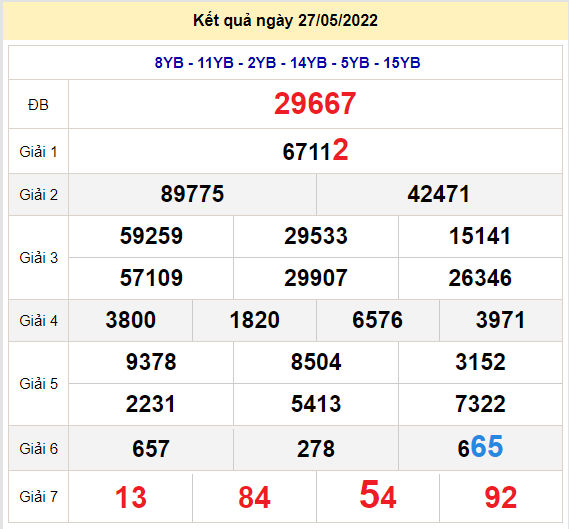Select third prize number 29907
This screenshot has height=529, width=569.
coord(316,278)
